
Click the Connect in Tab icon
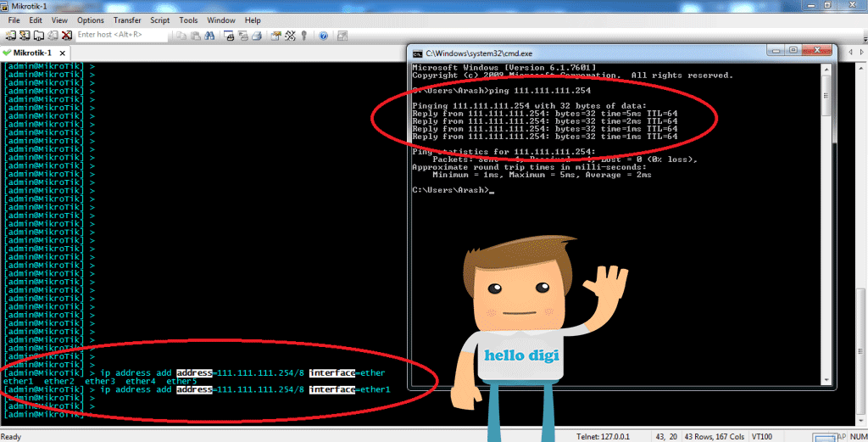[x=39, y=36]
